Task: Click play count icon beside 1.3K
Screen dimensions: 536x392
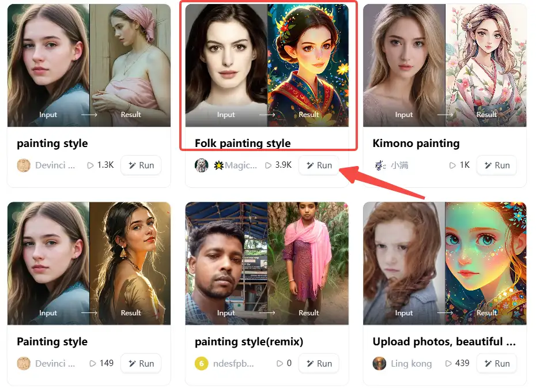Action: [x=90, y=165]
